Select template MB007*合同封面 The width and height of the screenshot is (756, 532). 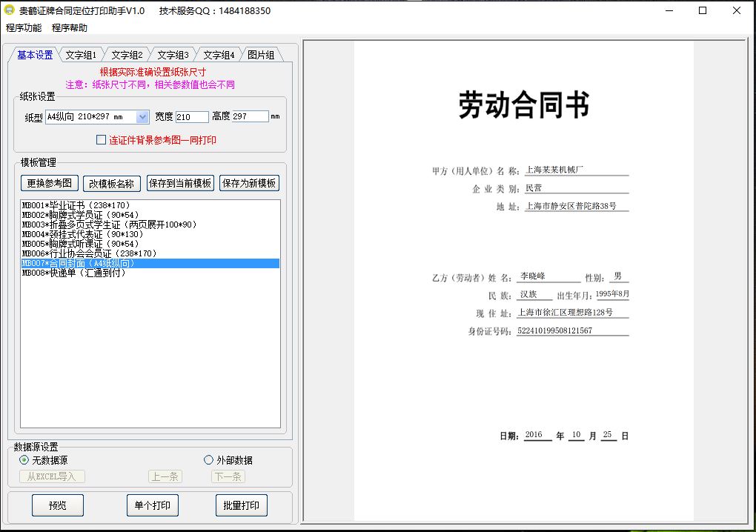click(150, 263)
